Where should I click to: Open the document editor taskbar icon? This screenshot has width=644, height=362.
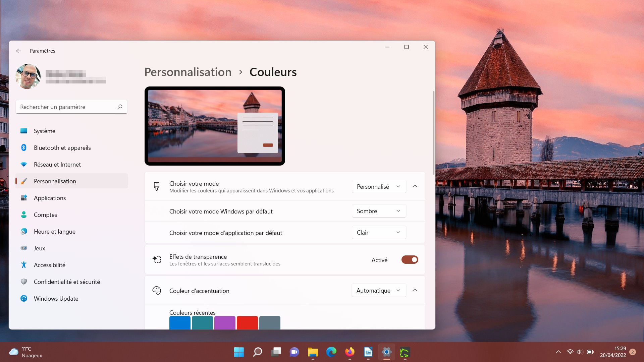(368, 352)
